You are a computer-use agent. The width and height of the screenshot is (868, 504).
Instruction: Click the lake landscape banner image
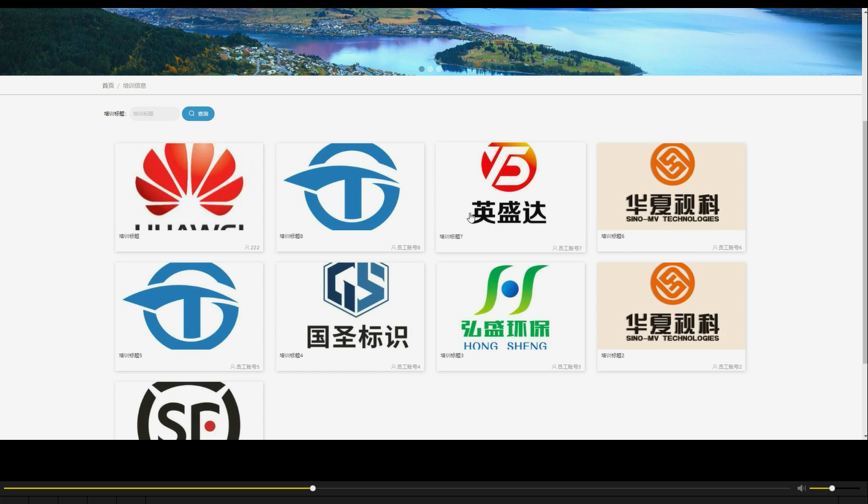(x=431, y=41)
